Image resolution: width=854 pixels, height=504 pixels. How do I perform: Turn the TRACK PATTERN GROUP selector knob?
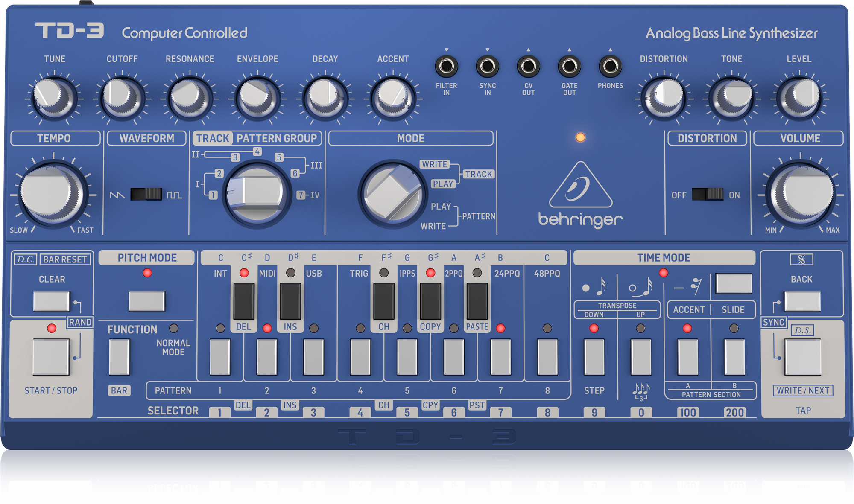(x=257, y=194)
